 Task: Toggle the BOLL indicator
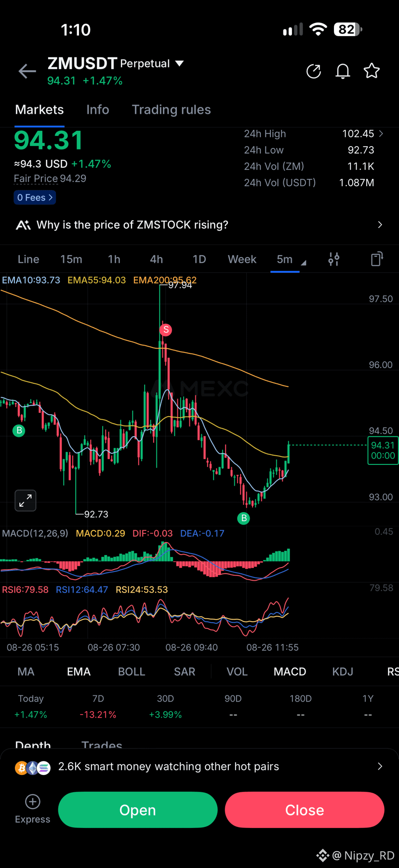click(x=132, y=672)
